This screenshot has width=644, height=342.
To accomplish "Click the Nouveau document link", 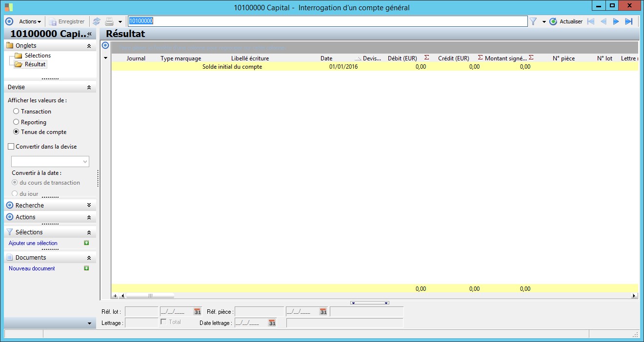I will click(32, 268).
